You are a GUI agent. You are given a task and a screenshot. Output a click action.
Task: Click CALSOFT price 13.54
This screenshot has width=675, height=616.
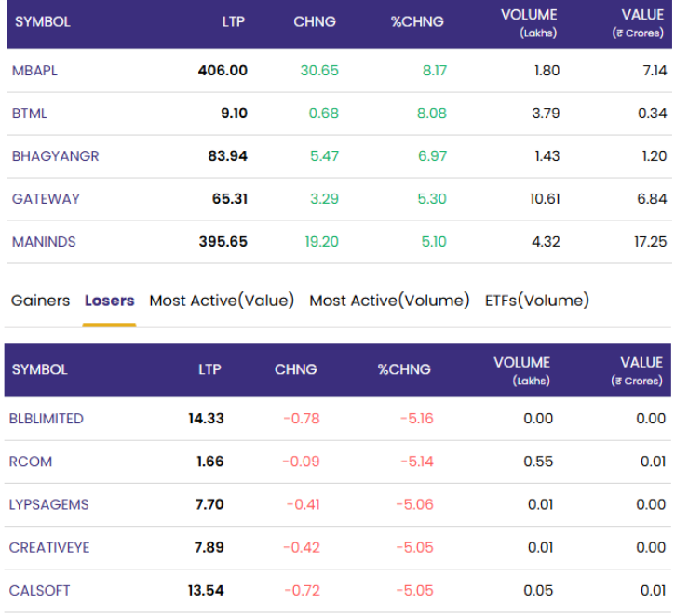click(206, 591)
